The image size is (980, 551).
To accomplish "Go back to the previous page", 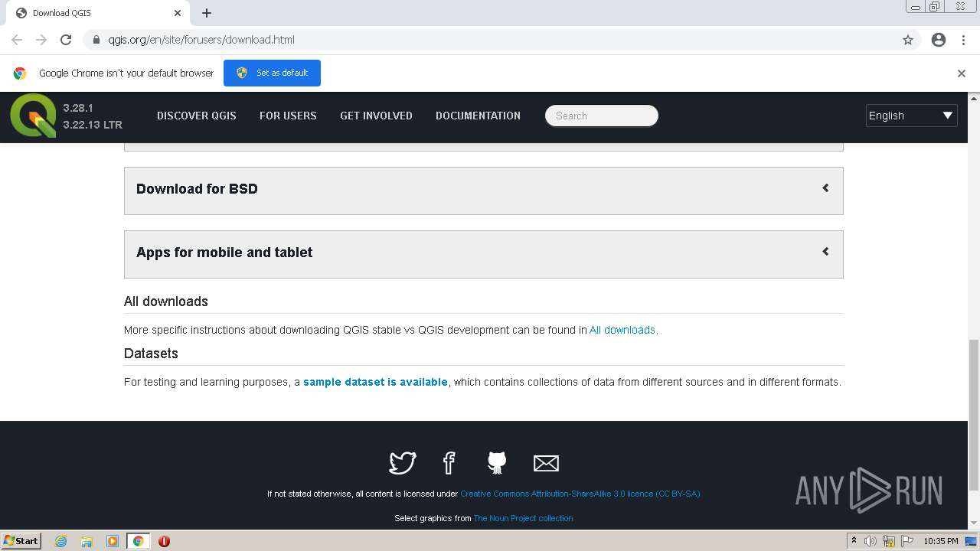I will [x=17, y=40].
